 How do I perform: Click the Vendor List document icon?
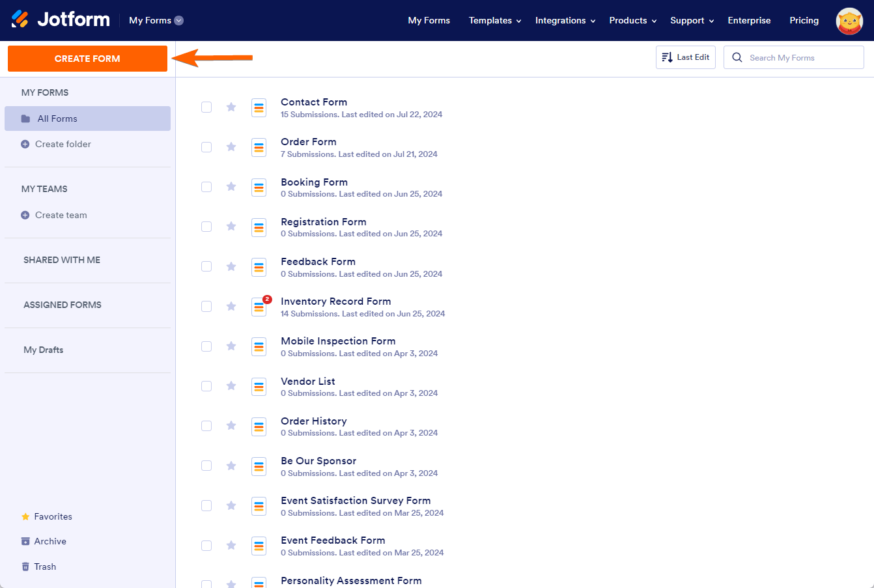[x=259, y=387]
